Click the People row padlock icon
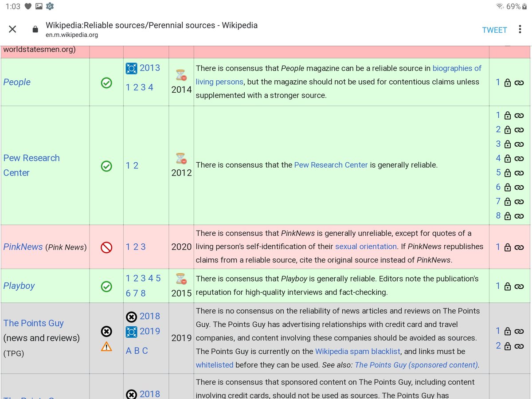 tap(508, 82)
